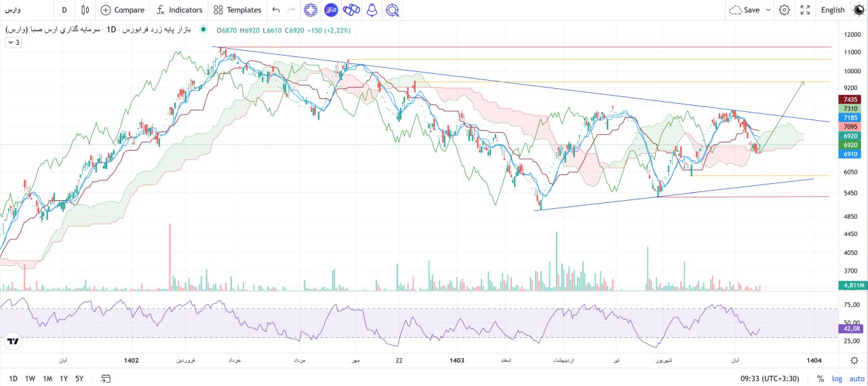Open the Templates menu
Screen dimensions: 868x386
click(x=237, y=10)
